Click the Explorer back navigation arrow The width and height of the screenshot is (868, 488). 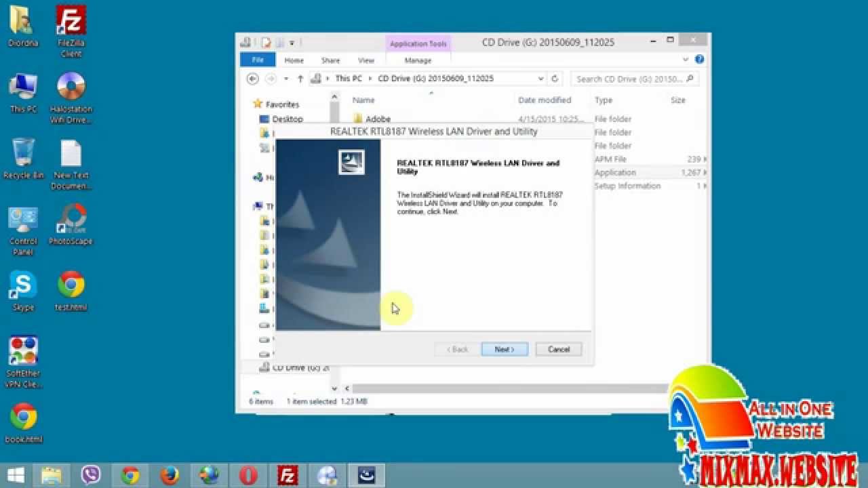(252, 79)
